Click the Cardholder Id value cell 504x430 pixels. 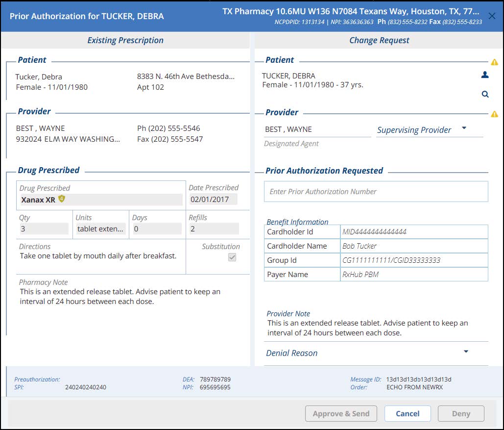[x=414, y=232]
